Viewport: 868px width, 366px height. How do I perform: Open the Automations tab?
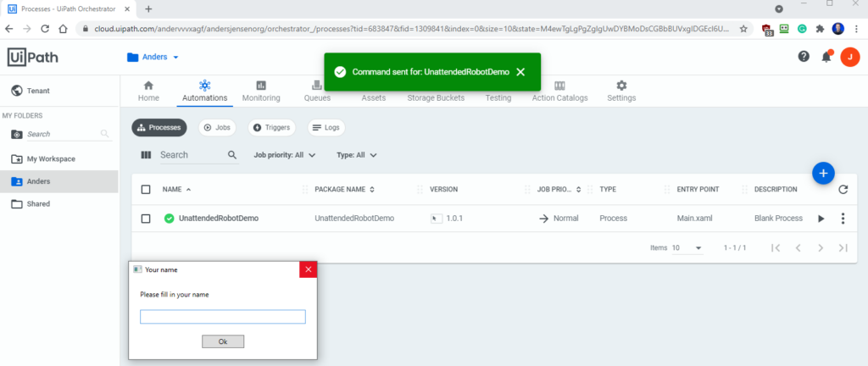205,91
